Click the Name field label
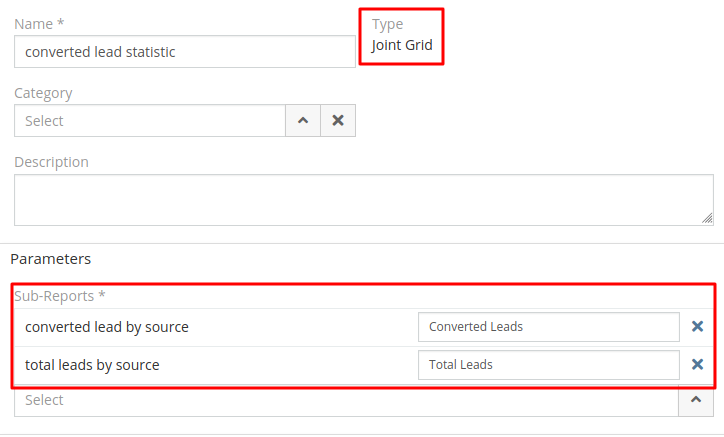The height and width of the screenshot is (437, 724). coord(40,23)
